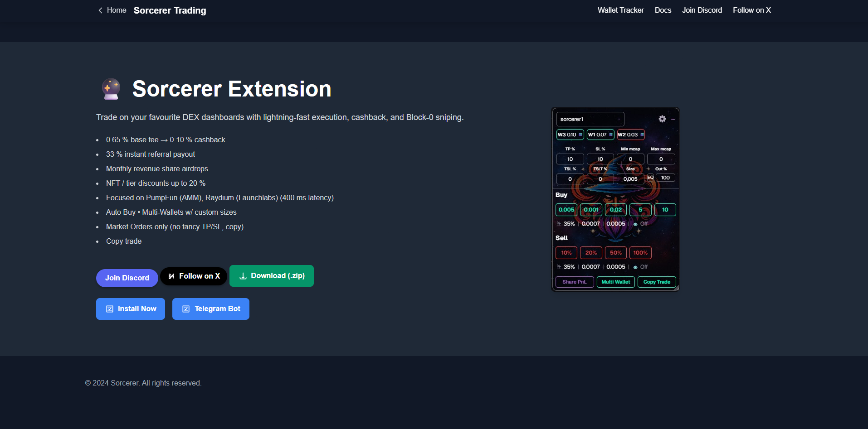Click the W3 wallet menu icon
The height and width of the screenshot is (429, 868).
coord(580,135)
